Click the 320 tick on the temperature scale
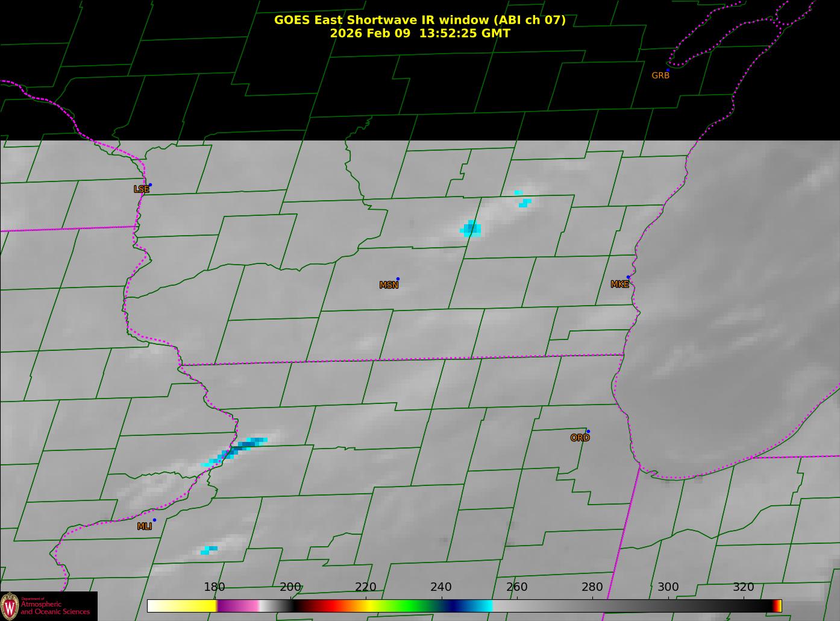840x621 pixels. 744,587
